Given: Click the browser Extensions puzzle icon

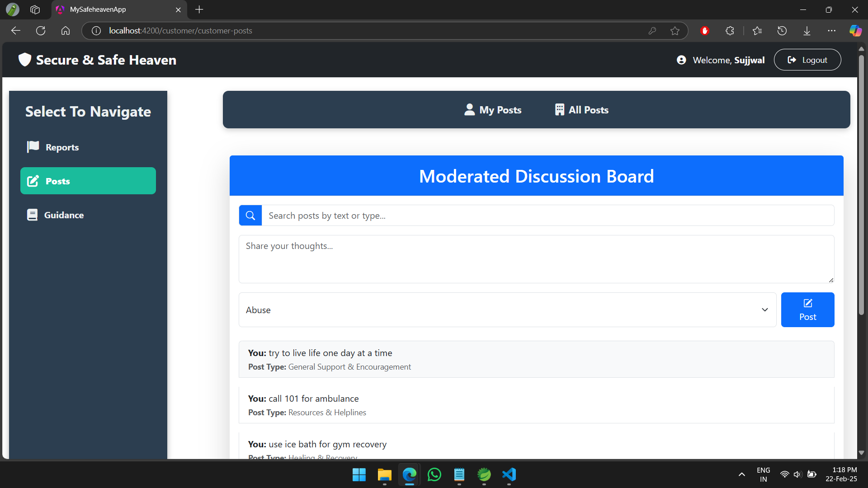Looking at the screenshot, I should click(730, 31).
